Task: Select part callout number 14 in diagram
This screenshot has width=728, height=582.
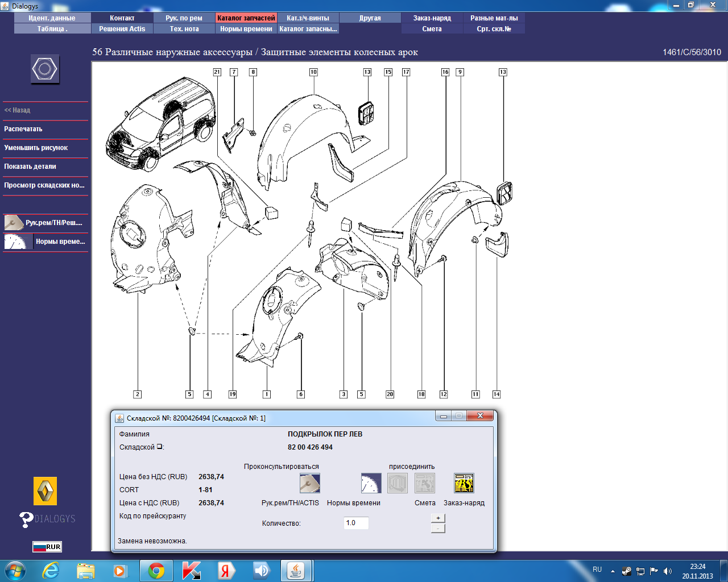Action: pos(497,394)
